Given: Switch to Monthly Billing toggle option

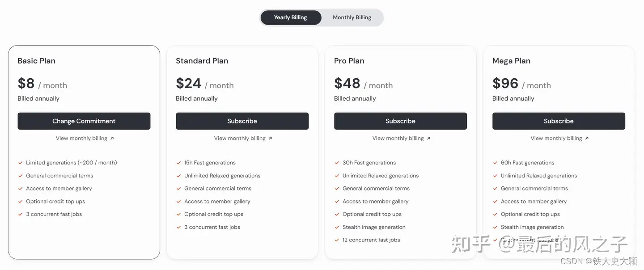Looking at the screenshot, I should (352, 17).
